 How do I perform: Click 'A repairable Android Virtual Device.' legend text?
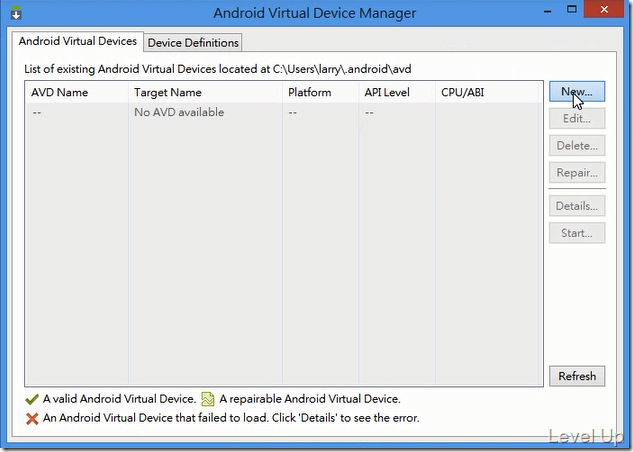[310, 399]
